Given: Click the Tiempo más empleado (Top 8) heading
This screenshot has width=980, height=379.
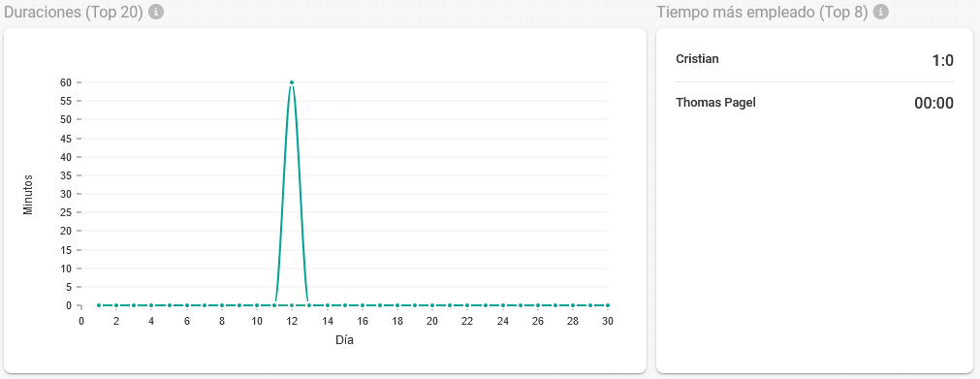Looking at the screenshot, I should pos(762,12).
